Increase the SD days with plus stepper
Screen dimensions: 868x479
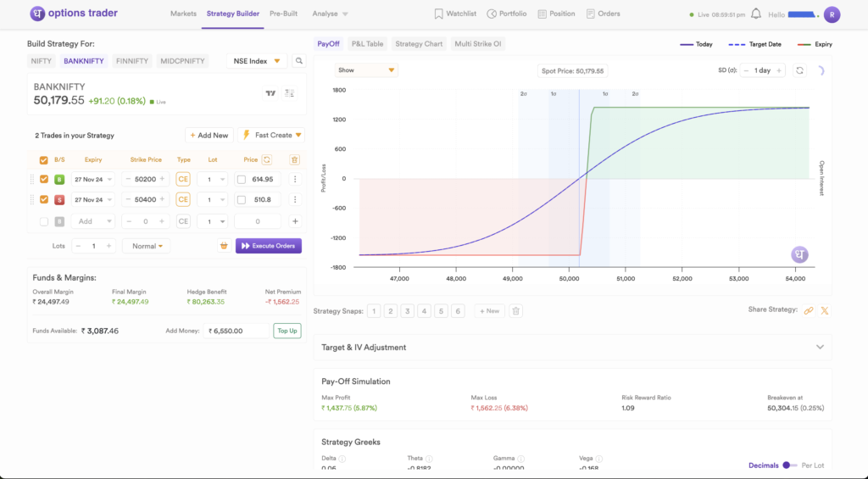(779, 70)
